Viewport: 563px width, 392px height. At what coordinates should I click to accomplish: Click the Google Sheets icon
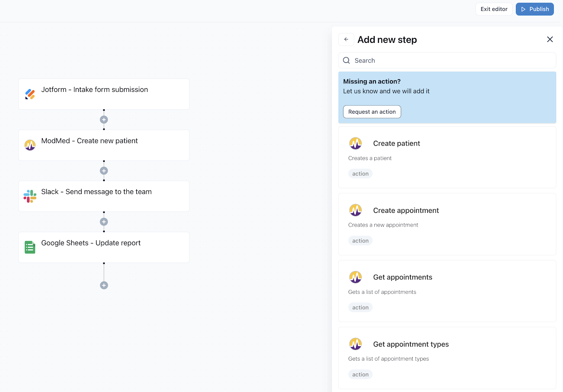[30, 247]
